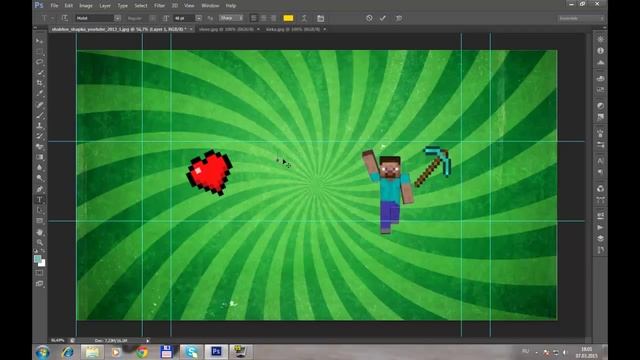
Task: Select the Clone Stamp tool
Action: 40,126
